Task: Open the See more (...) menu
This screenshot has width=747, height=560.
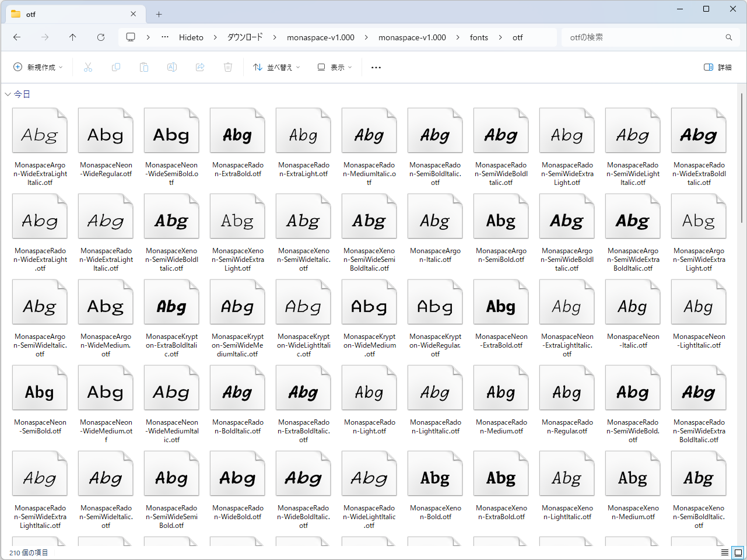Action: (376, 67)
